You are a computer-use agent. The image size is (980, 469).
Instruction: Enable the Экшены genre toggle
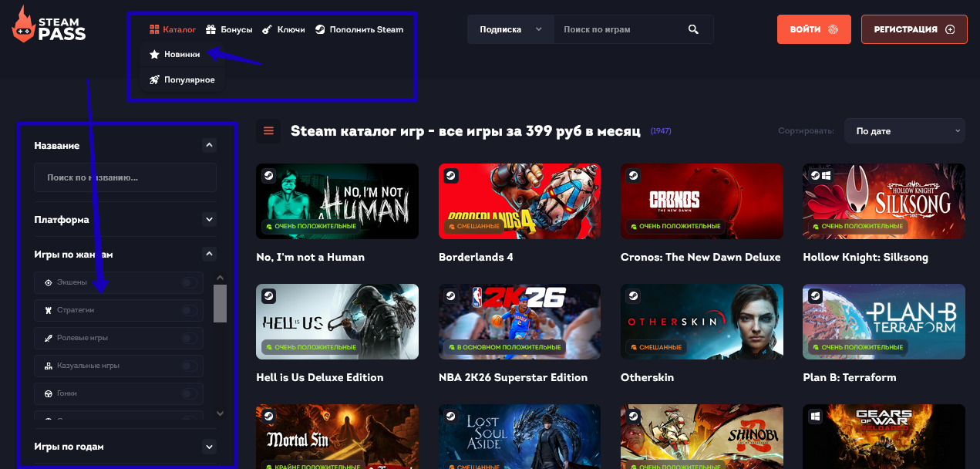click(x=189, y=282)
